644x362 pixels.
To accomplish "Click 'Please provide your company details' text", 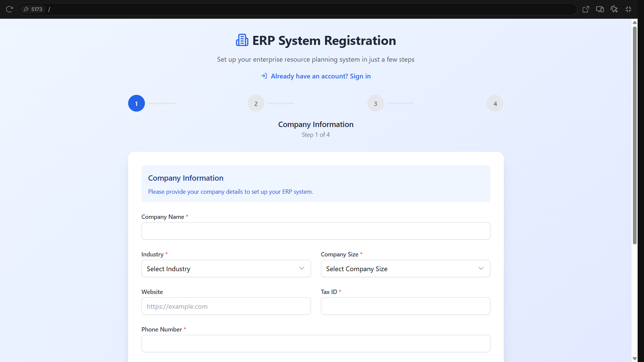I will tap(230, 192).
